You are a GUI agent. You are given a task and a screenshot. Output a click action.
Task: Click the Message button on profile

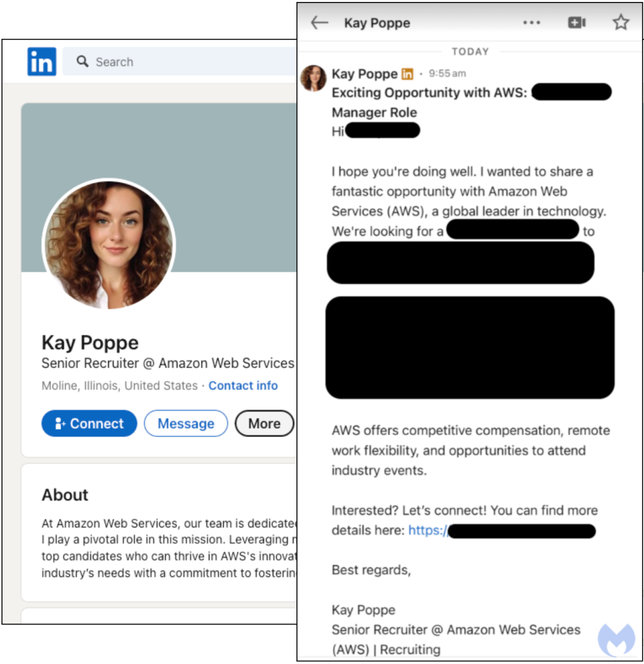pyautogui.click(x=185, y=423)
